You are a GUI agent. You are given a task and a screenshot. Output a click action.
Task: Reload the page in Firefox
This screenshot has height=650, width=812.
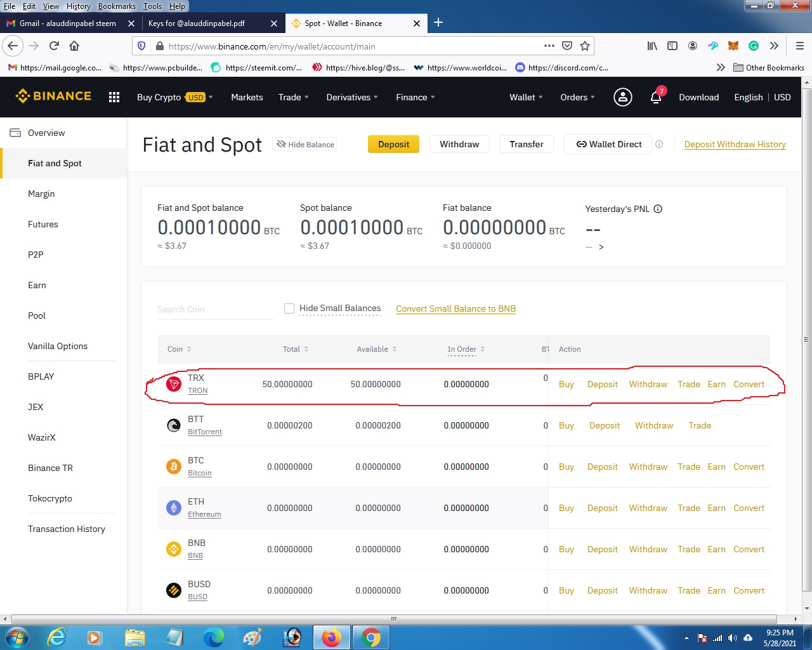click(x=54, y=46)
